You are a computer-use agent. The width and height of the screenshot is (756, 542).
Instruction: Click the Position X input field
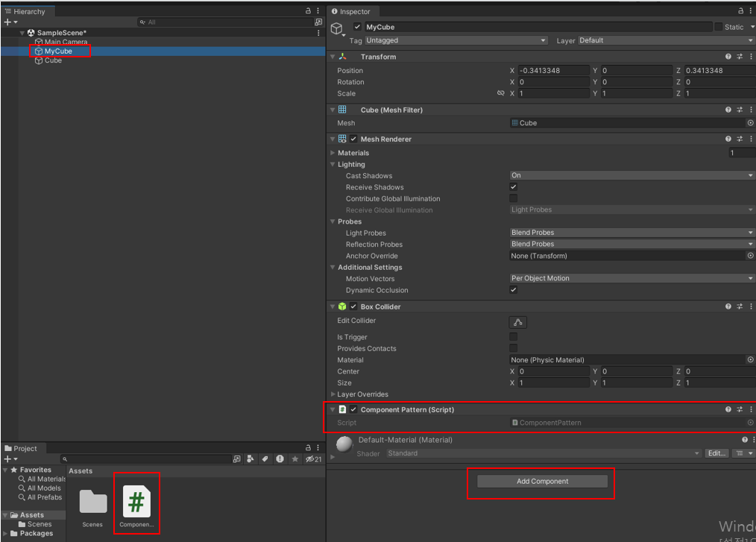click(554, 70)
